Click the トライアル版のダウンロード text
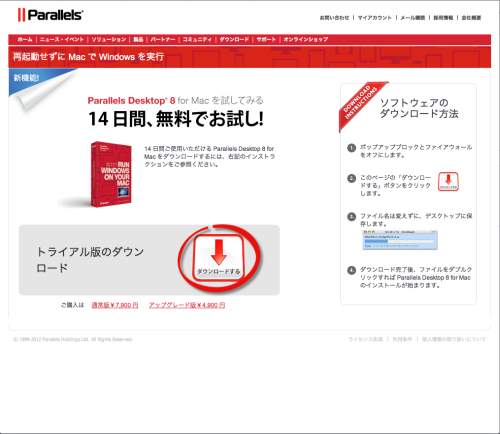The height and width of the screenshot is (434, 500). pyautogui.click(x=90, y=259)
